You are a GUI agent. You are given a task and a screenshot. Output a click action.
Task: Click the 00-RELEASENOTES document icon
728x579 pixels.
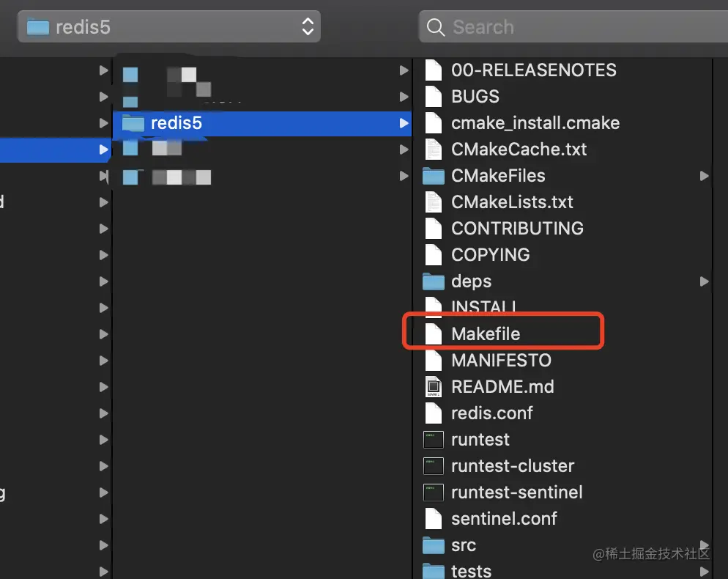point(434,70)
